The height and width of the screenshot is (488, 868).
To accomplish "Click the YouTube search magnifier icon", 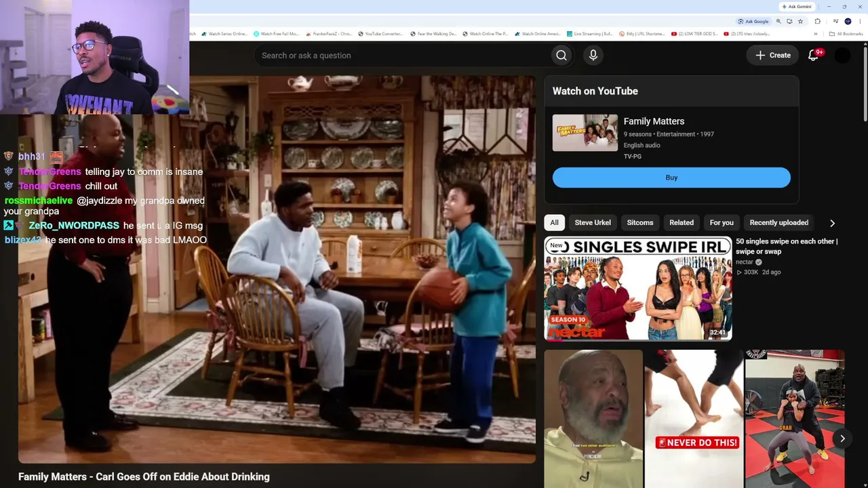I will coord(561,56).
